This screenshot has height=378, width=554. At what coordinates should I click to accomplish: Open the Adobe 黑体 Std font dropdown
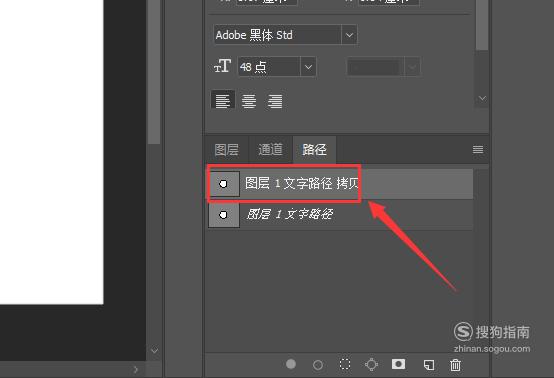coord(349,35)
